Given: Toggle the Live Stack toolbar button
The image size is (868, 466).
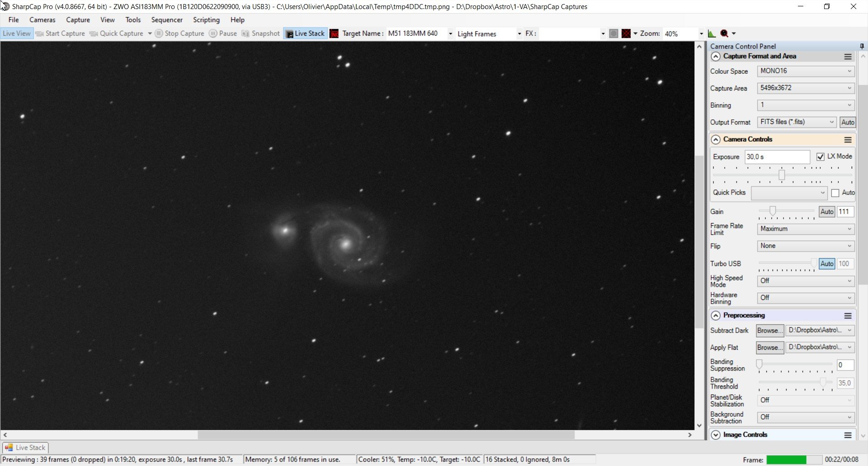Looking at the screenshot, I should (x=306, y=33).
